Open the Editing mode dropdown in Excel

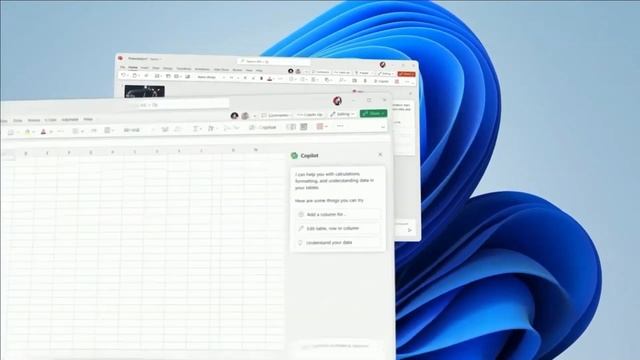point(342,114)
